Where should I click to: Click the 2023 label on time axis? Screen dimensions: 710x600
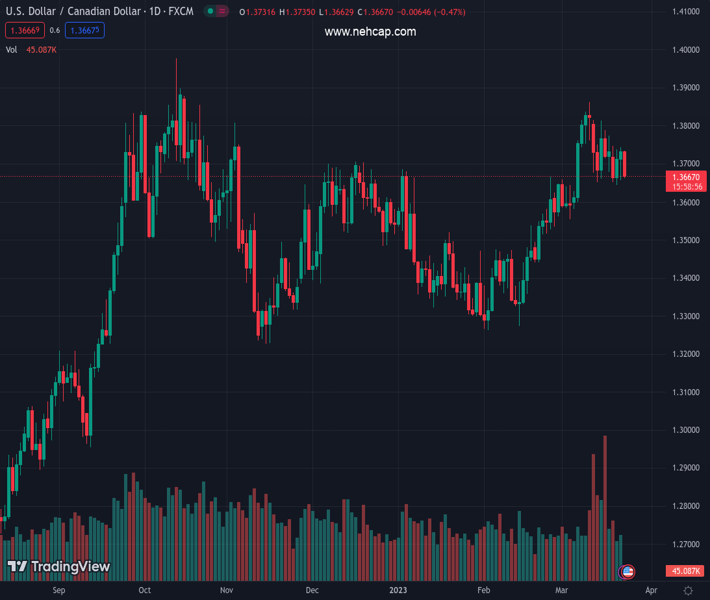pyautogui.click(x=398, y=590)
